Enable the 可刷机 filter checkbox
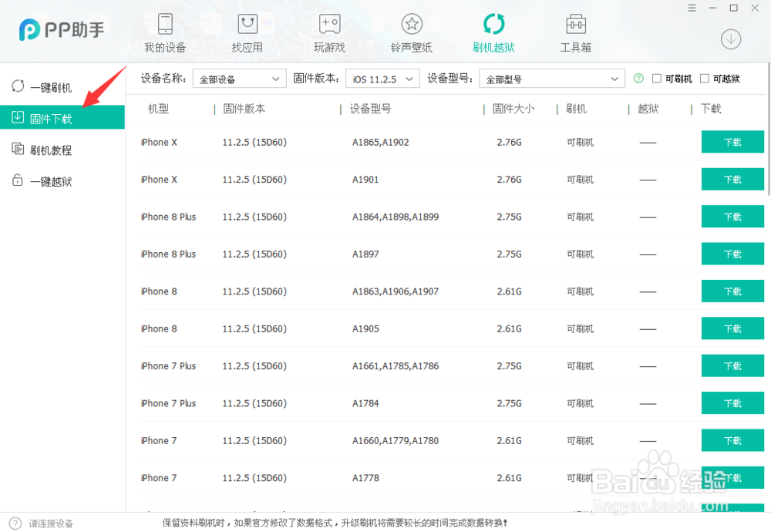Image resolution: width=771 pixels, height=532 pixels. pyautogui.click(x=656, y=78)
